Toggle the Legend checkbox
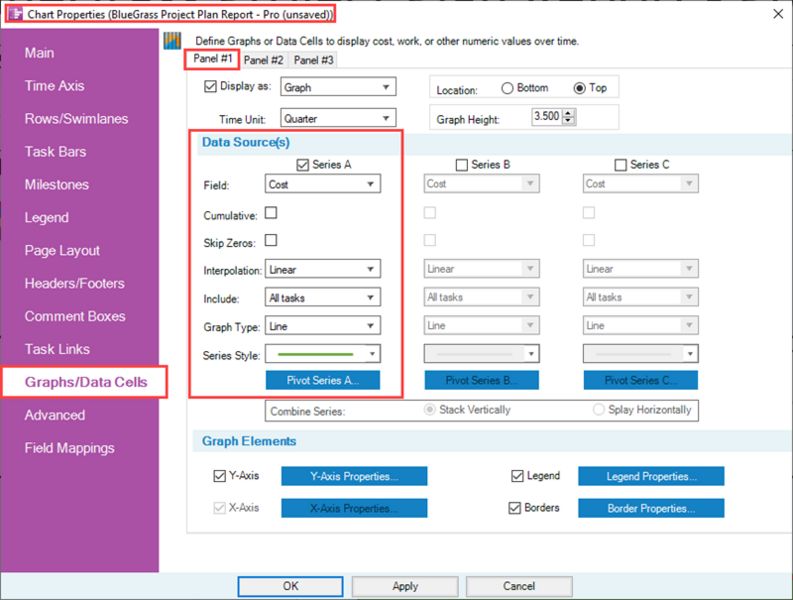793x600 pixels. pos(517,476)
